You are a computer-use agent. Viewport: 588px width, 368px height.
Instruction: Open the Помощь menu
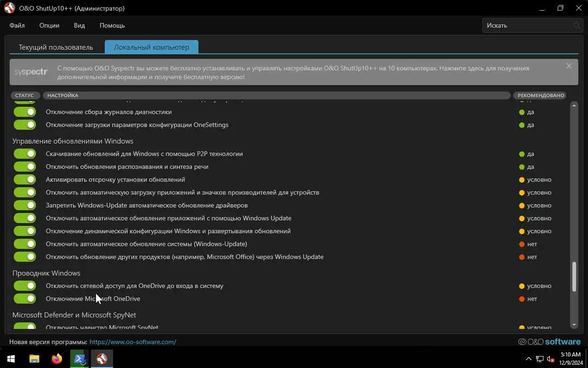coord(112,25)
